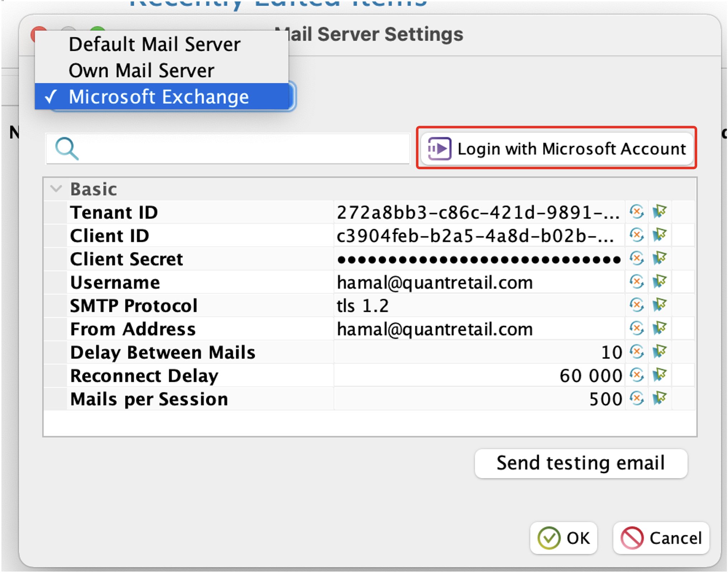
Task: Edit the From Address value field
Action: point(479,328)
